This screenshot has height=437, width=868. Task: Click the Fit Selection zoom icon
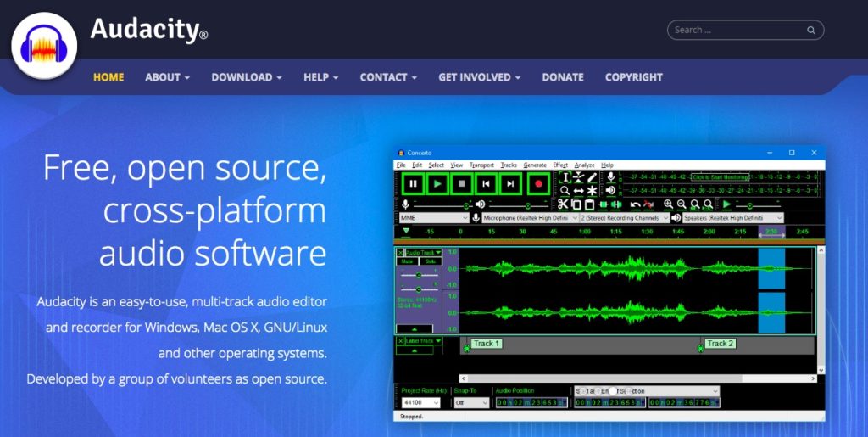pos(695,204)
